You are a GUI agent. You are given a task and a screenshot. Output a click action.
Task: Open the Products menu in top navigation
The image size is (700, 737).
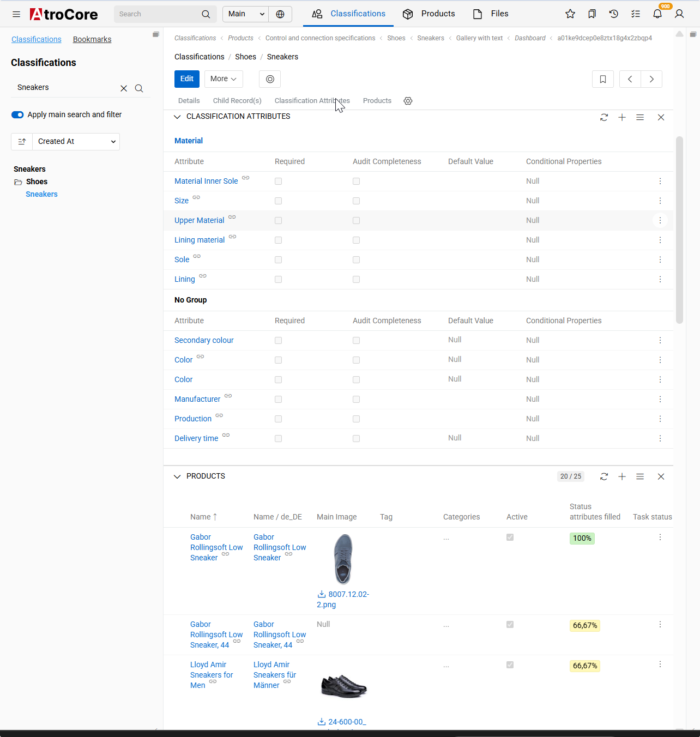click(x=429, y=14)
